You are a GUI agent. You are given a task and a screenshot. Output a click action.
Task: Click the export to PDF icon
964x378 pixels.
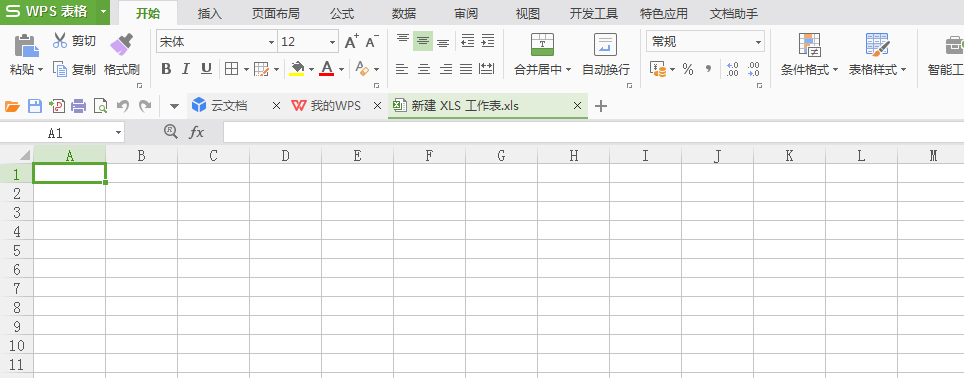coord(57,106)
